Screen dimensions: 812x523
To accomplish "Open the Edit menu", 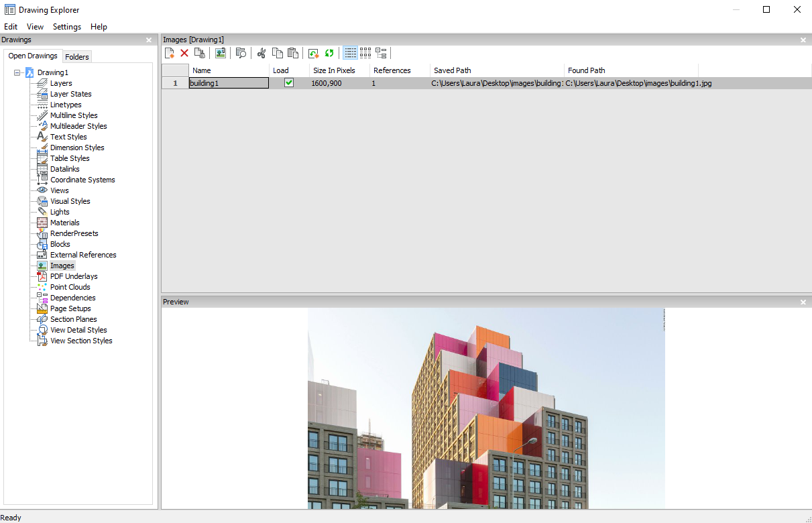I will pos(11,27).
